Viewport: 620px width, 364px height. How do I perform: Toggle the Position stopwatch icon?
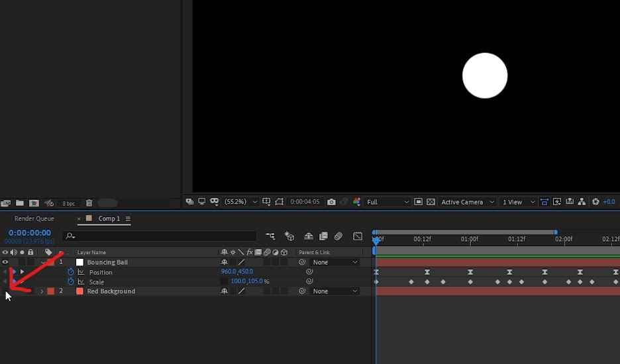coord(71,272)
